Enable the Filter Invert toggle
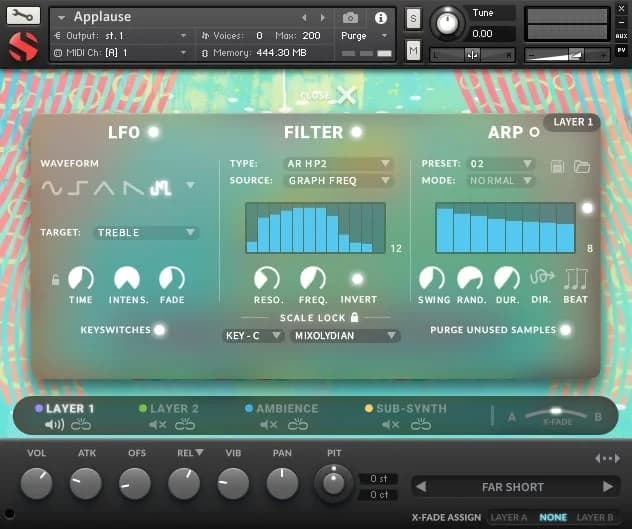The image size is (632, 529). click(x=357, y=280)
